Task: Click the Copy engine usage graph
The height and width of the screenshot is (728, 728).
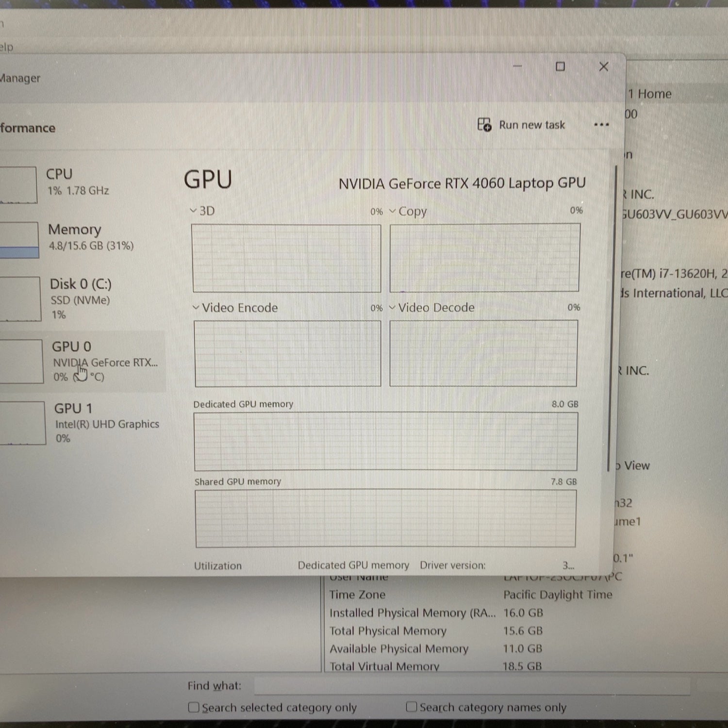Action: (x=484, y=257)
